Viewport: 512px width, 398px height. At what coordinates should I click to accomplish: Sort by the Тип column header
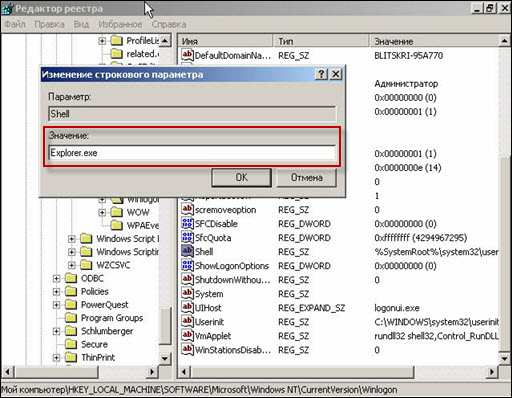pyautogui.click(x=321, y=41)
